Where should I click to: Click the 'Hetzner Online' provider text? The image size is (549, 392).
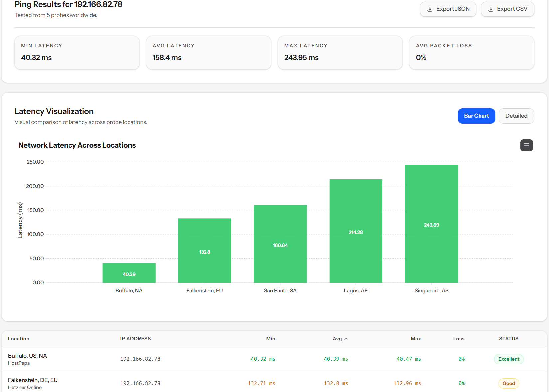coord(25,387)
